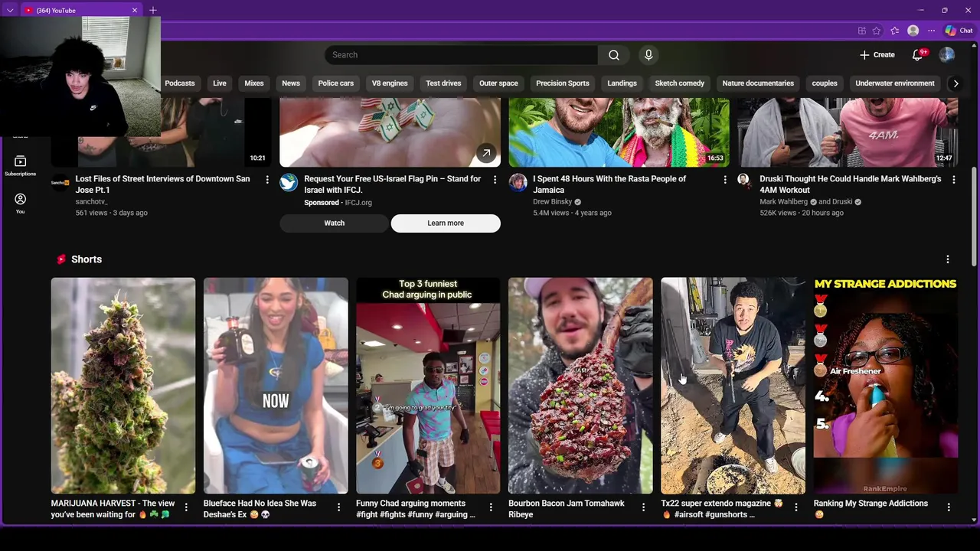Click sanchotv channel avatar

point(60,182)
